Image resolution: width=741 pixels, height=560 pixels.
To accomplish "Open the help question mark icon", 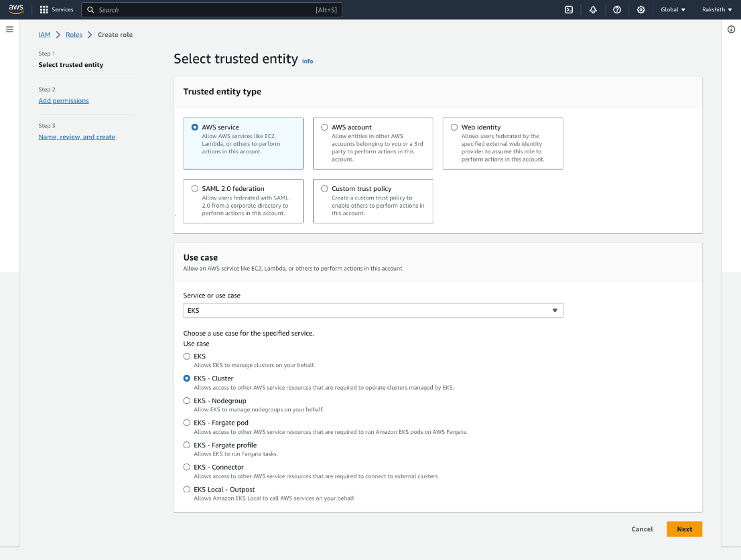I will coord(617,9).
